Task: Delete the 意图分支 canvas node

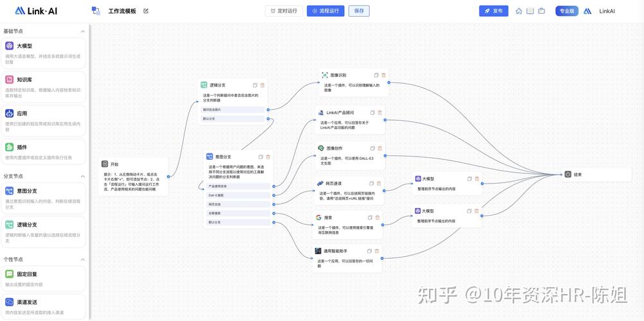Action: pyautogui.click(x=268, y=157)
